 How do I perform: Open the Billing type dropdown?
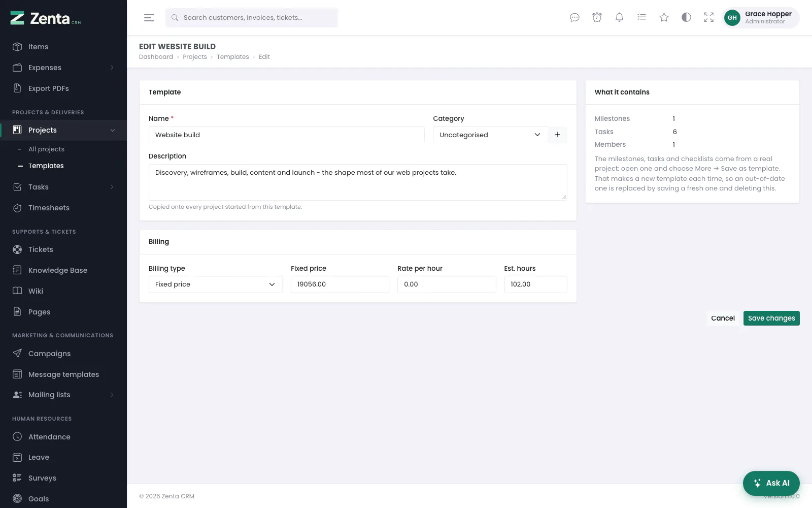pos(215,284)
